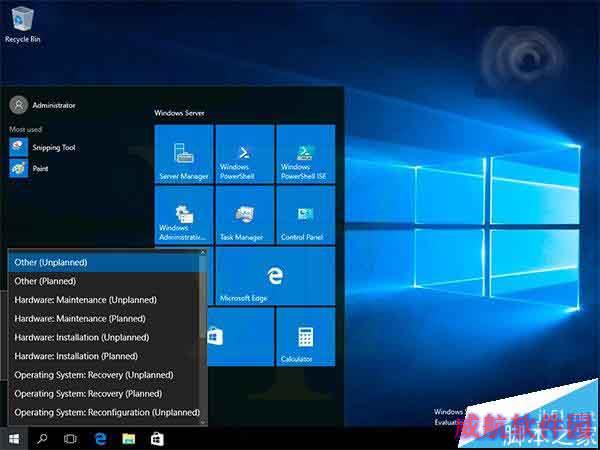Screen dimensions: 600x450
Task: Open the Store taskbar icon
Action: [157, 439]
